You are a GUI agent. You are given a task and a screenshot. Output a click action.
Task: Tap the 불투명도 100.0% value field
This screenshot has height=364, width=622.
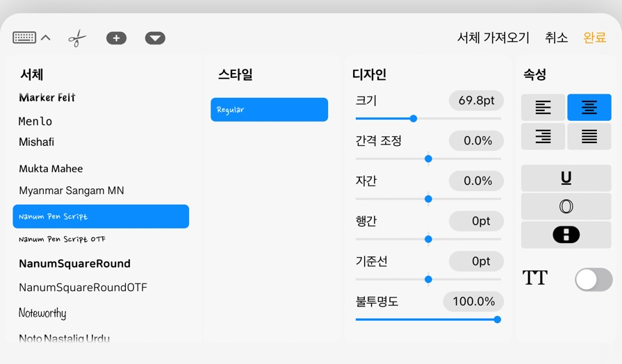(x=474, y=301)
